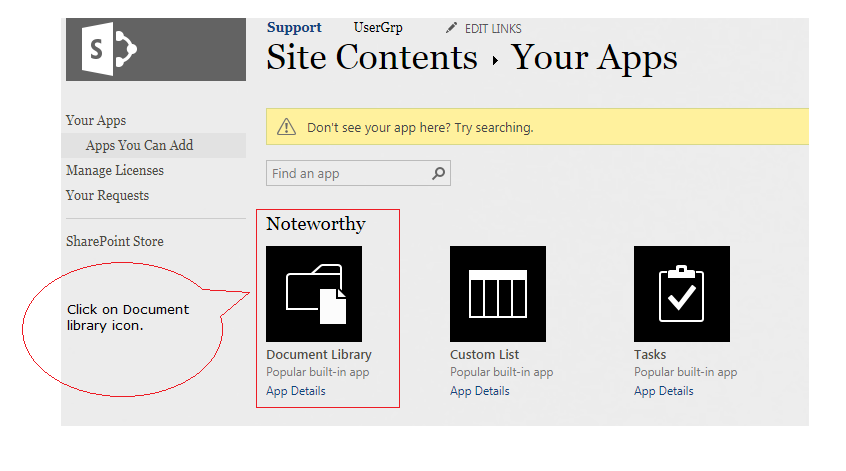Click the Tasks title link

tap(650, 354)
